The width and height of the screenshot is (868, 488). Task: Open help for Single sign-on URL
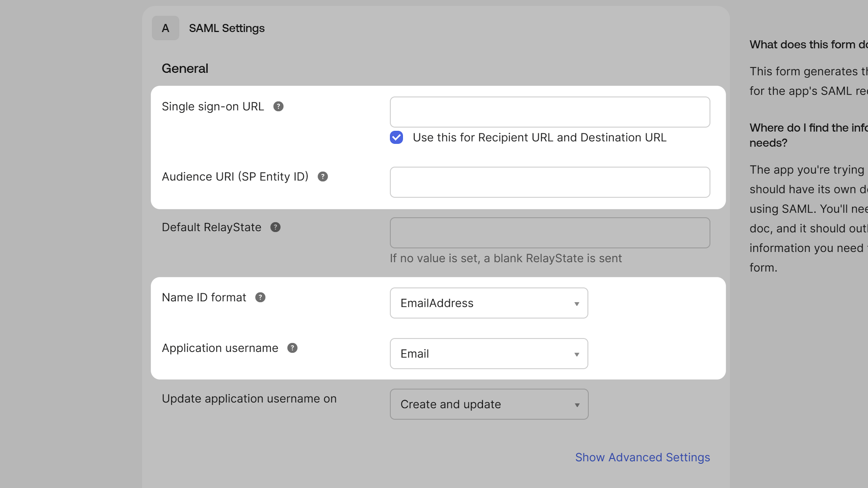[278, 106]
